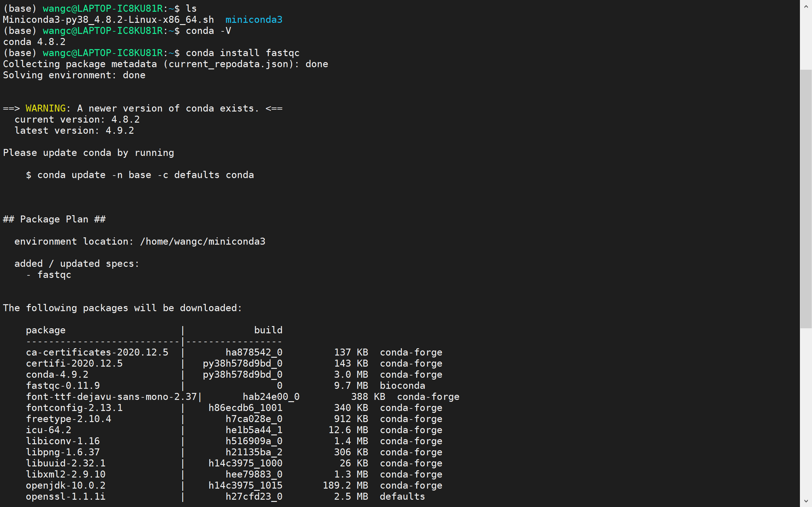This screenshot has width=812, height=507.
Task: Click the scrollbar down arrow
Action: click(806, 501)
